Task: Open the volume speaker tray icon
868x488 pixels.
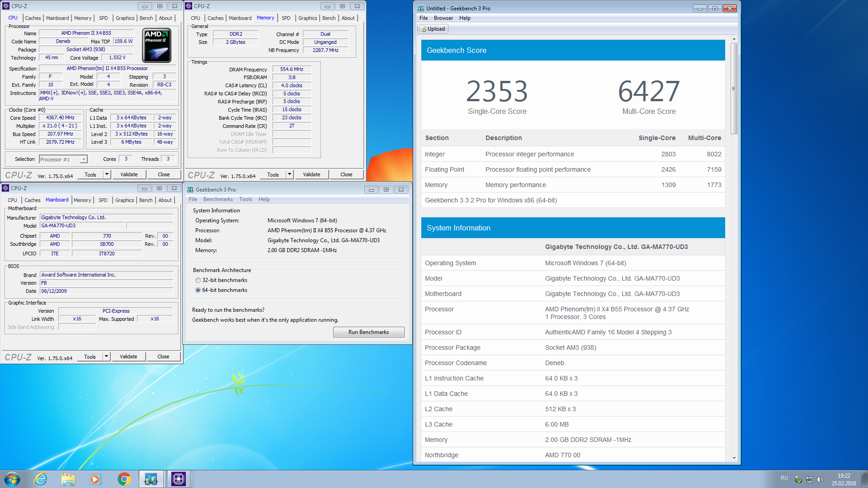Action: pyautogui.click(x=820, y=479)
